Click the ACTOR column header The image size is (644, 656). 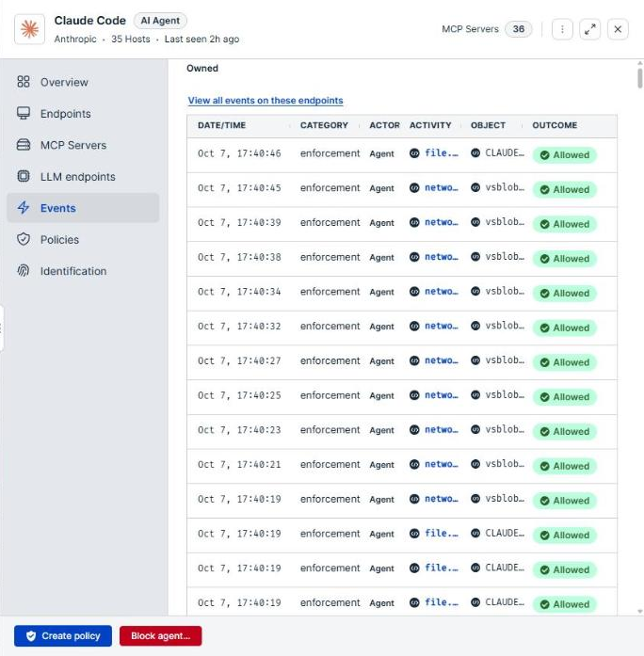pos(384,125)
